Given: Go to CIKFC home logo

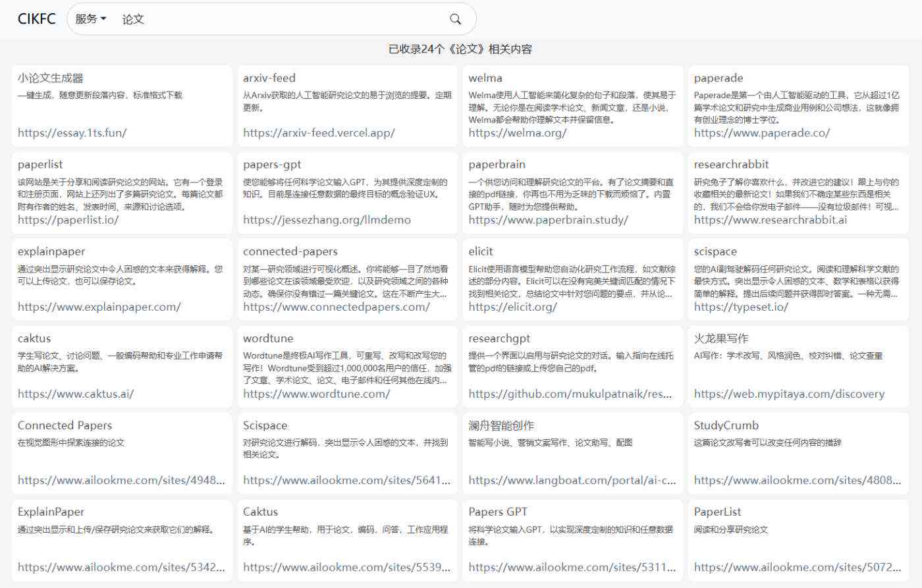Looking at the screenshot, I should 37,19.
